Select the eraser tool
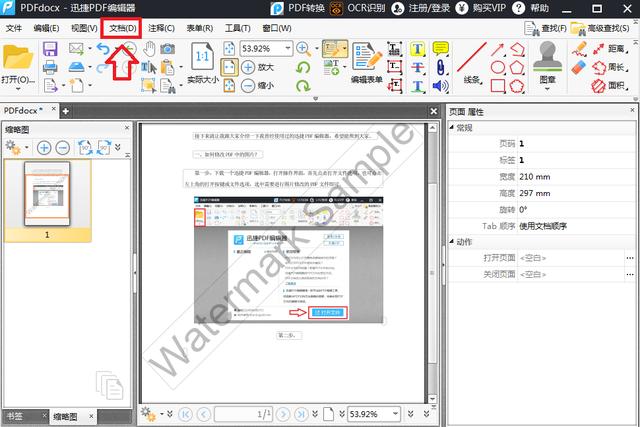The image size is (640, 427). coord(579,67)
